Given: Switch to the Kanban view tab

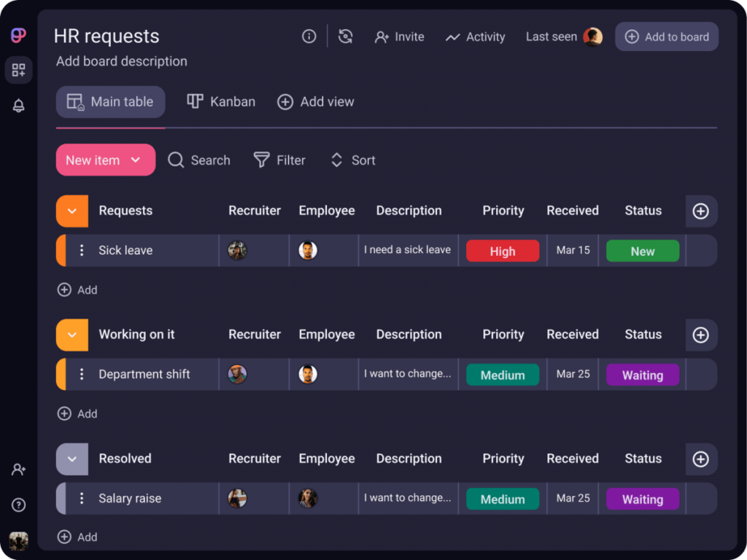Looking at the screenshot, I should pyautogui.click(x=220, y=101).
